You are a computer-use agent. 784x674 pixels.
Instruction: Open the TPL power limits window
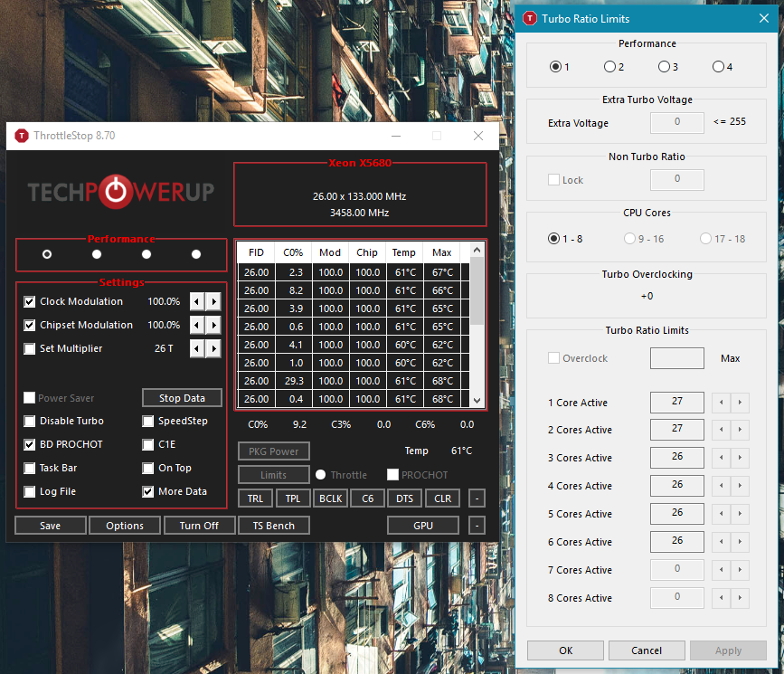click(293, 498)
